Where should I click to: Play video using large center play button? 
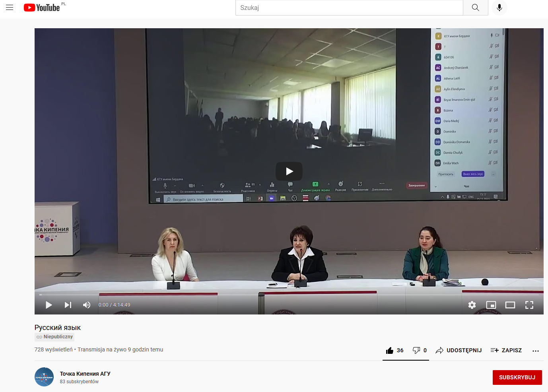pos(289,171)
